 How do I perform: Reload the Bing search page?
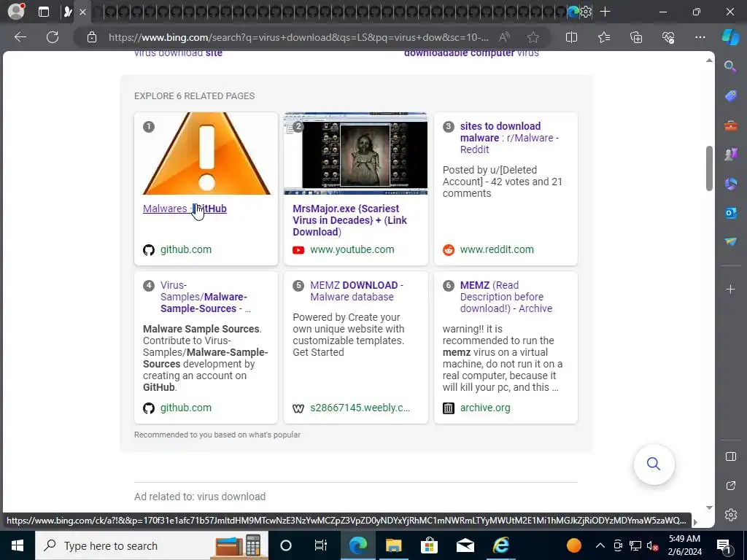[x=53, y=37]
